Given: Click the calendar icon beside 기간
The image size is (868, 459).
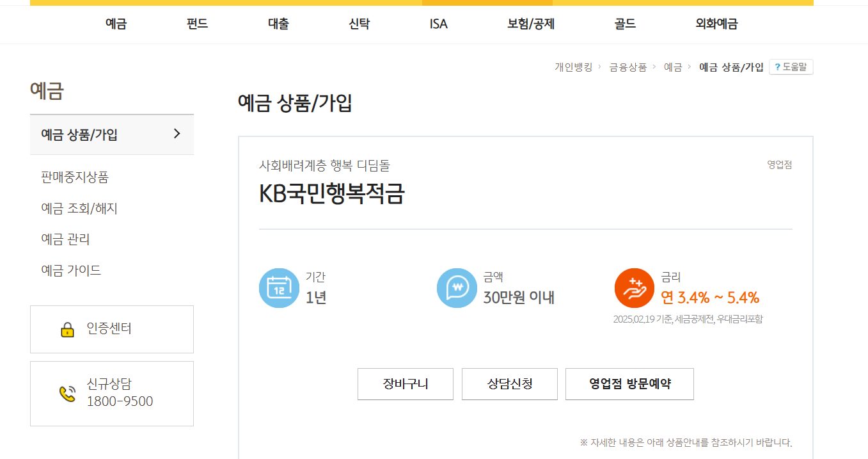Looking at the screenshot, I should pyautogui.click(x=279, y=288).
